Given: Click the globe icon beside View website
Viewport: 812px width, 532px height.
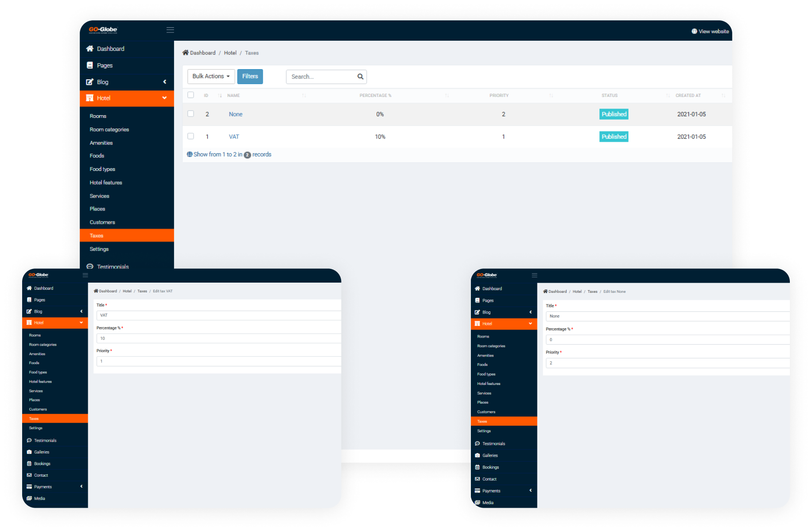Looking at the screenshot, I should click(x=694, y=31).
